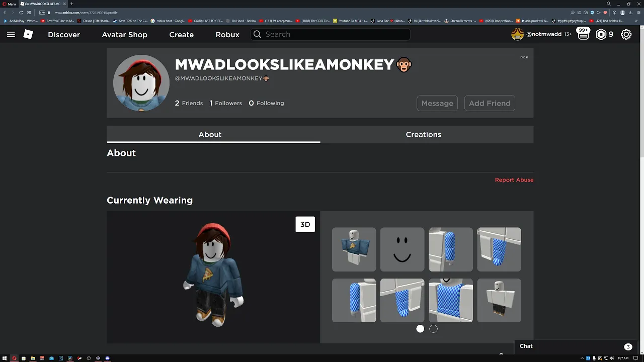Reload the page with the refresh icon

click(21, 13)
